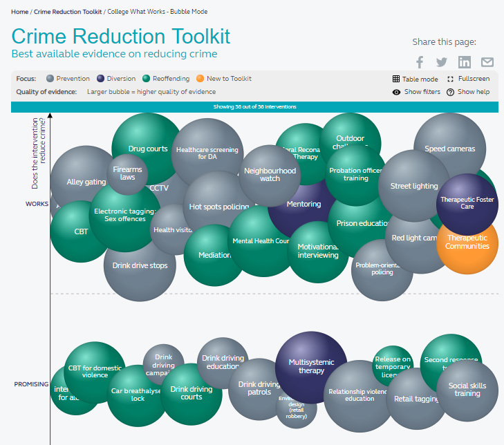Share page via LinkedIn icon

pyautogui.click(x=465, y=62)
